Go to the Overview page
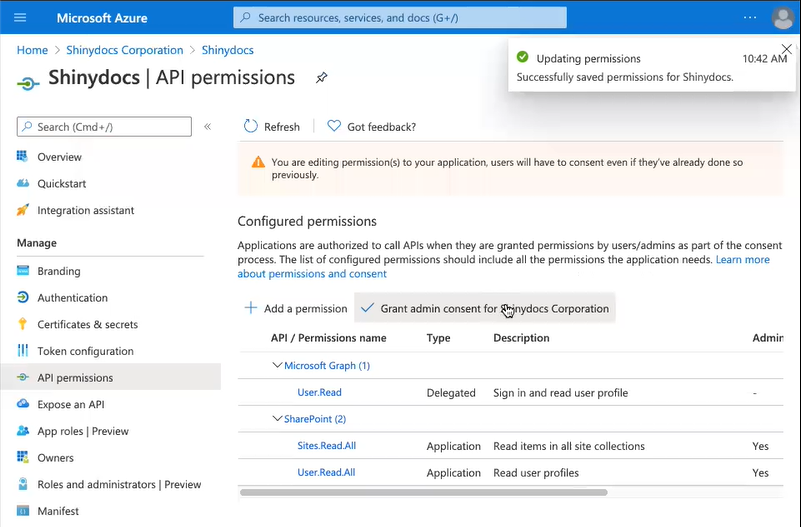Image resolution: width=801 pixels, height=527 pixels. click(x=59, y=157)
